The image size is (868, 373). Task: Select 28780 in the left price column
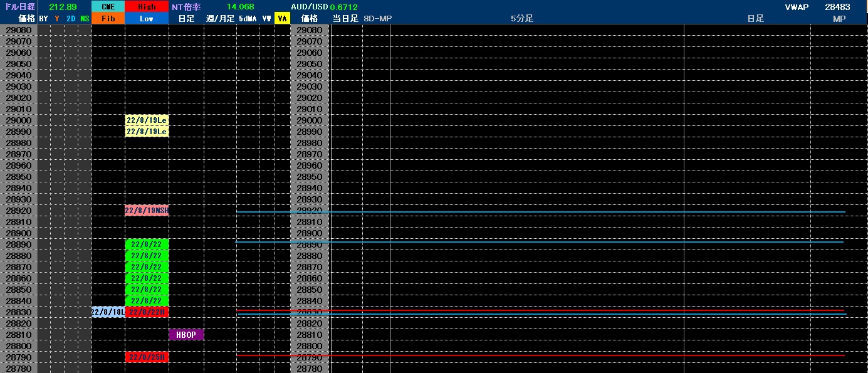[x=19, y=369]
